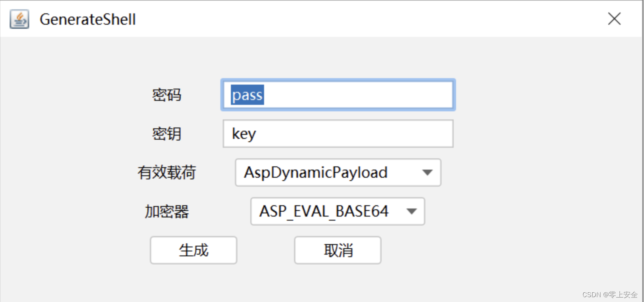Open the 有效载荷 payload selector
Screen dimensions: 644x302
click(x=337, y=172)
